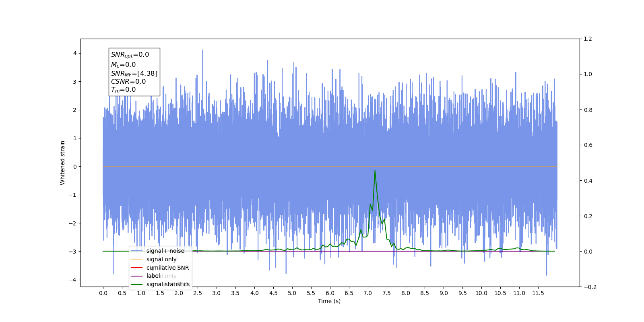This screenshot has width=644, height=322.
Task: Click the SNR_opt=0.0 annotation text
Action: 130,55
